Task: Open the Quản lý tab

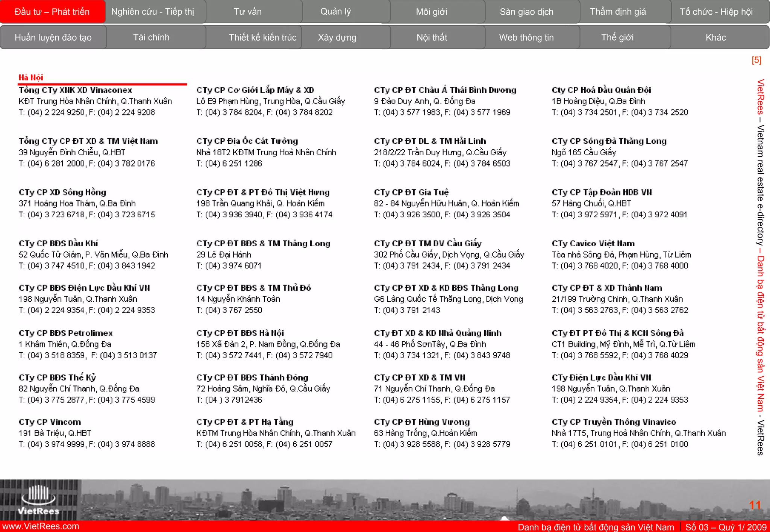Action: point(346,12)
